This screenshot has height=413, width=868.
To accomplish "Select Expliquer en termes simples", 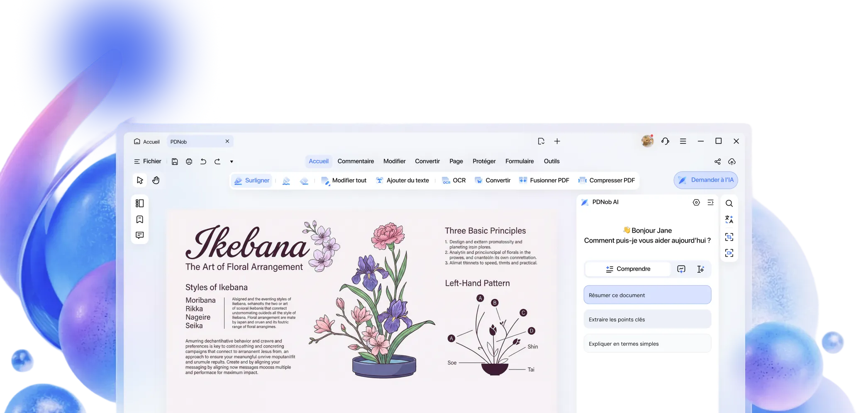I will [x=647, y=343].
